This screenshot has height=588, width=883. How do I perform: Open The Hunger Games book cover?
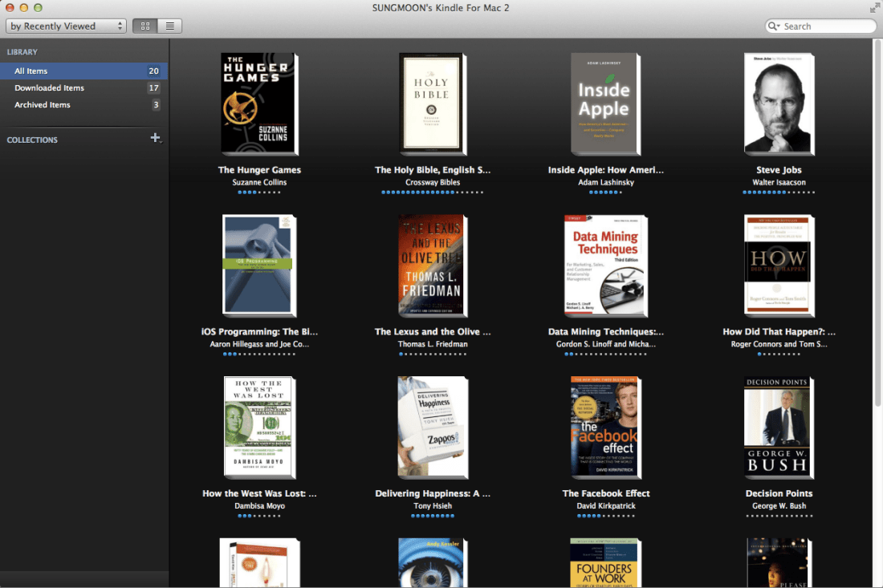[258, 104]
